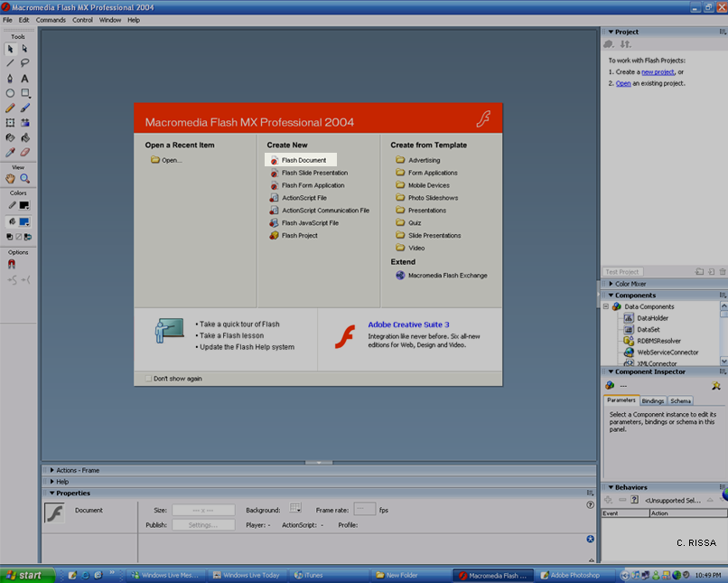Image resolution: width=728 pixels, height=583 pixels.
Task: Click the No Color button
Action: (x=19, y=237)
